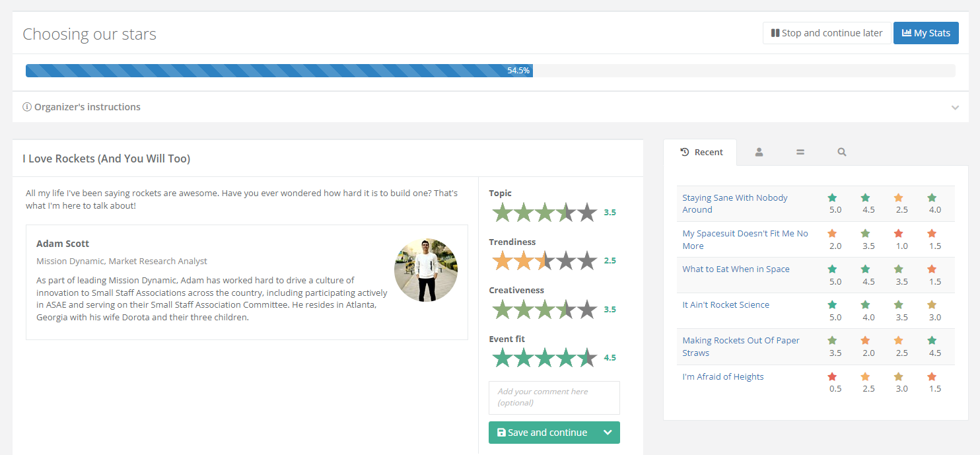
Task: Open 'I'm Afraid of Heights' proposal
Action: [722, 377]
